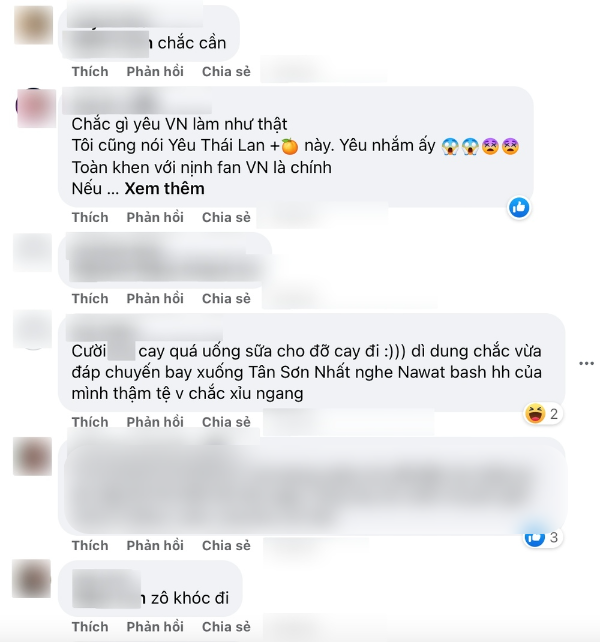Viewport: 600px width, 642px height.
Task: Share the 'Chắc gì yêu VN' comment
Action: [226, 217]
